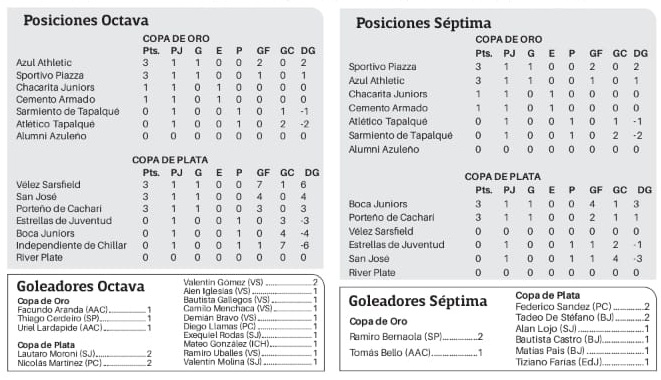661x380 pixels.
Task: Select the scorer Valentín Gómez (VS)
Action: click(223, 282)
